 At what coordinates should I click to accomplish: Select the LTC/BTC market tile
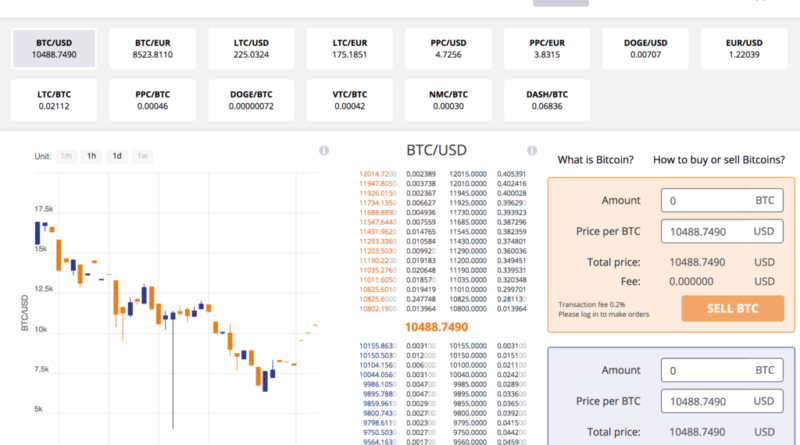pyautogui.click(x=54, y=100)
